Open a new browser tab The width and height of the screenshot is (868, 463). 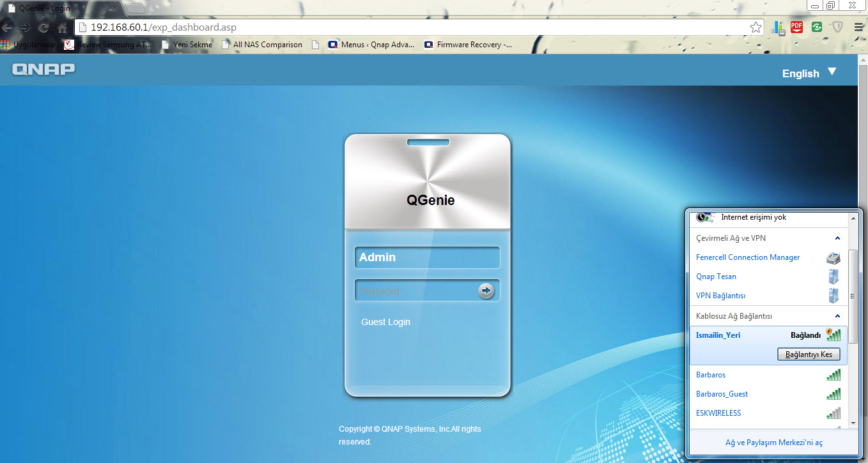[136, 8]
